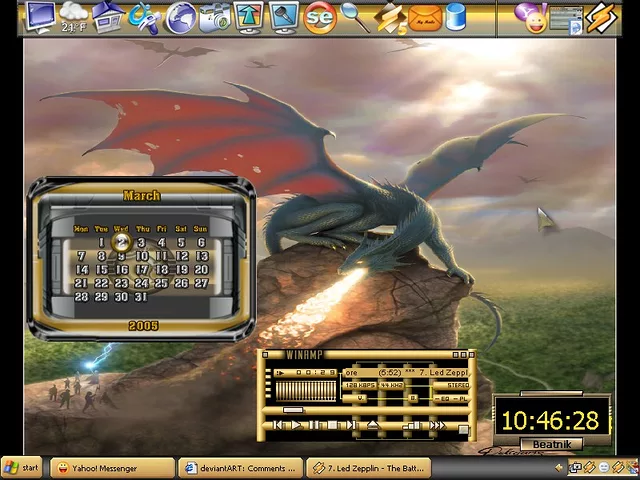Click the scrolling Led Zeppl song title
The width and height of the screenshot is (640, 480).
(x=406, y=373)
